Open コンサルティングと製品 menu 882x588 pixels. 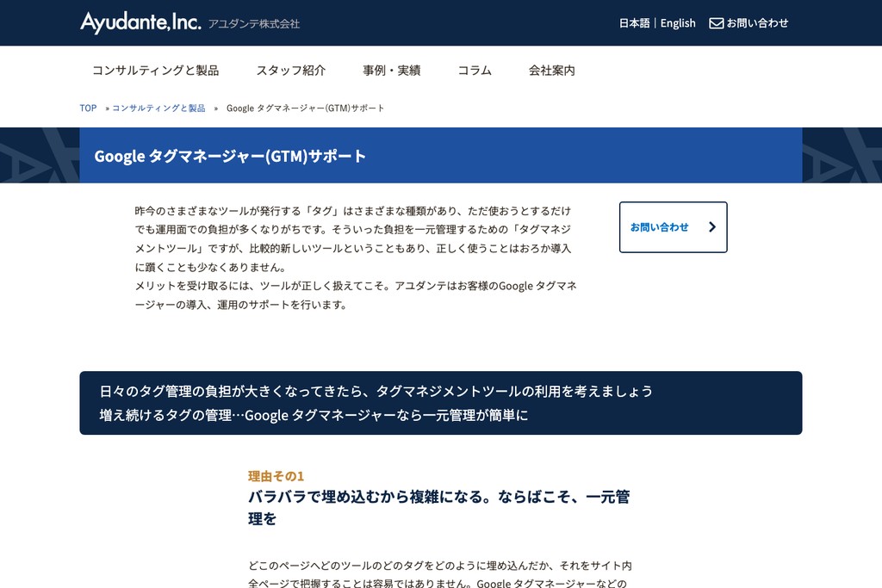pyautogui.click(x=156, y=71)
